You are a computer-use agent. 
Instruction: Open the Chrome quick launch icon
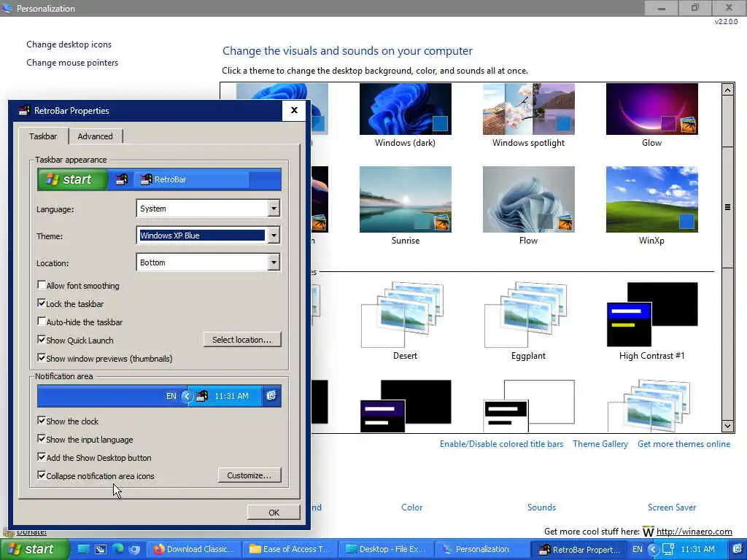135,550
